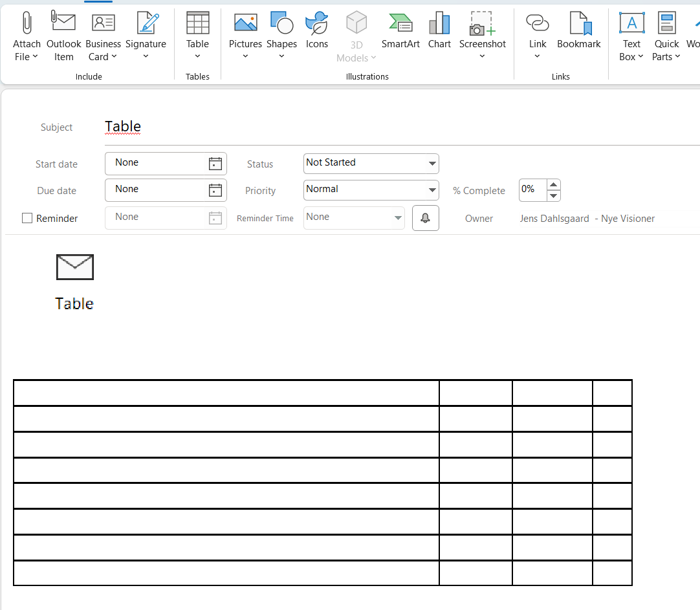Click the reminder sound bell button

coord(426,218)
